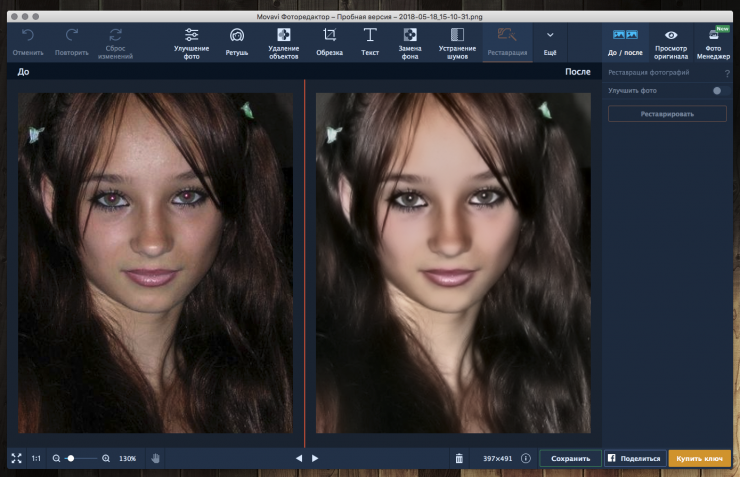Toggle До / после comparison view
The height and width of the screenshot is (477, 740).
tap(625, 42)
